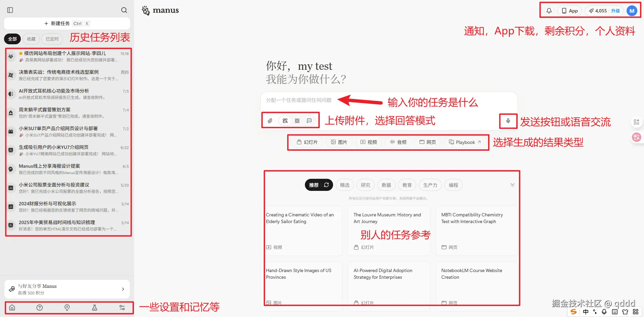
Task: Click the grid-plus floating icon on right edge
Action: (636, 122)
